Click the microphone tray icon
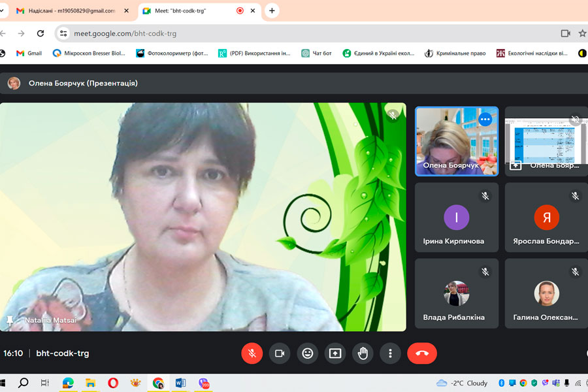This screenshot has height=392, width=588. pyautogui.click(x=566, y=383)
